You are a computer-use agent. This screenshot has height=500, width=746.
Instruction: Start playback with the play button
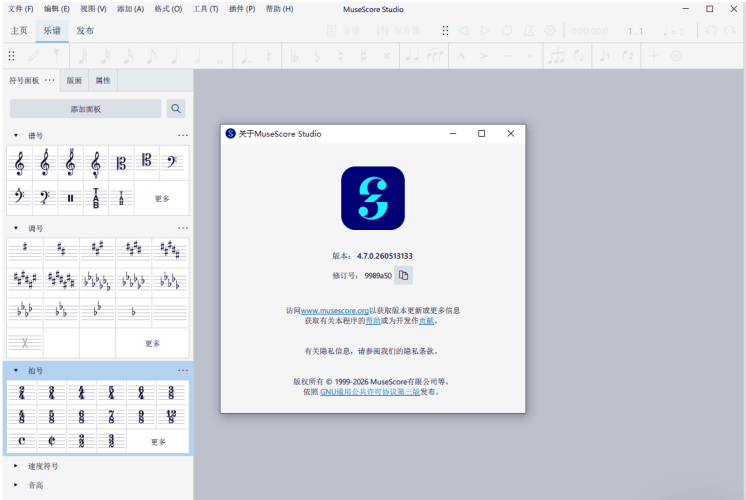point(485,31)
